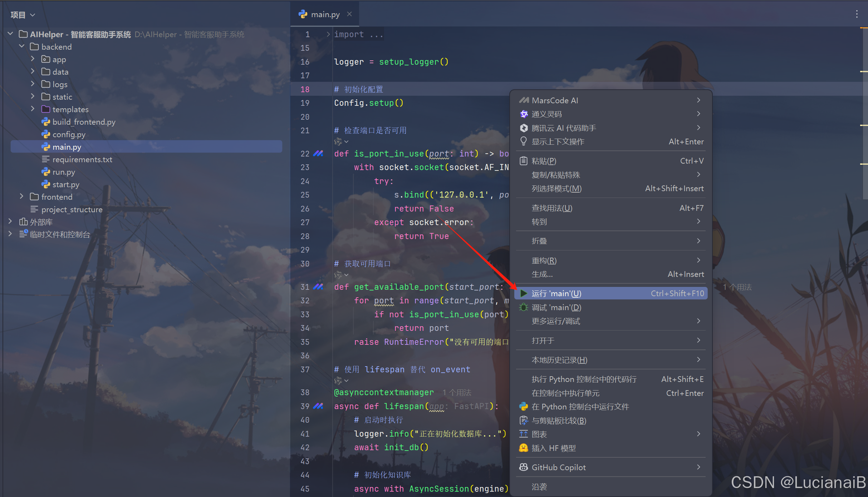The image size is (868, 497).
Task: Close the main.py editor tab
Action: (x=349, y=14)
